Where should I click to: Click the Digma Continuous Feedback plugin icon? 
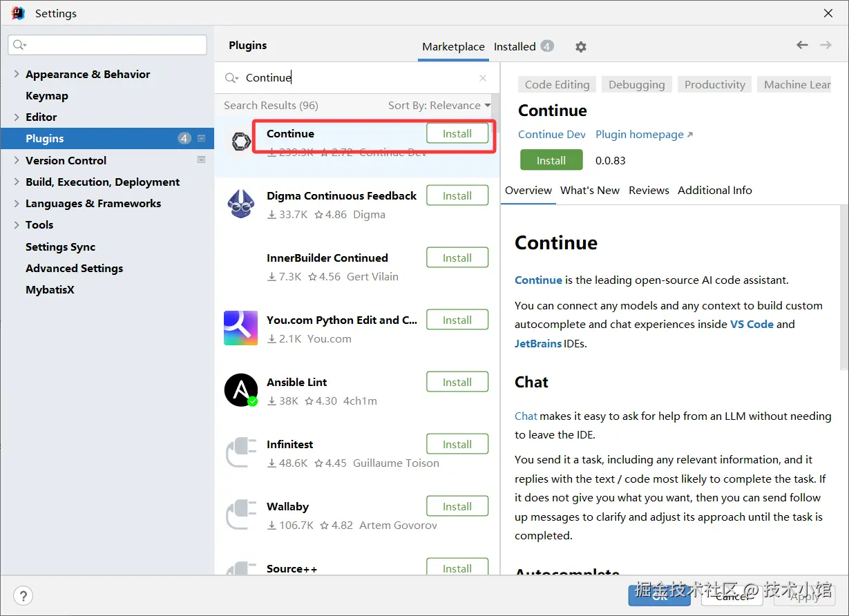[x=241, y=204]
